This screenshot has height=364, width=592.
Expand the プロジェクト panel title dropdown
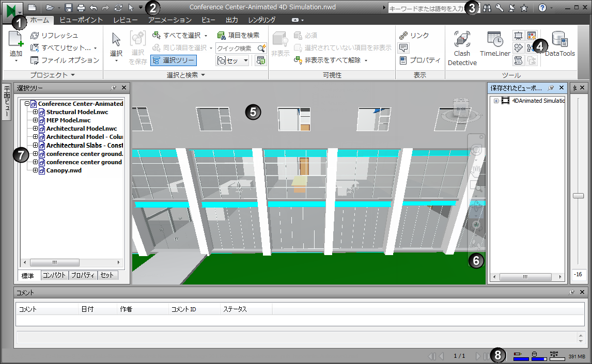(73, 75)
